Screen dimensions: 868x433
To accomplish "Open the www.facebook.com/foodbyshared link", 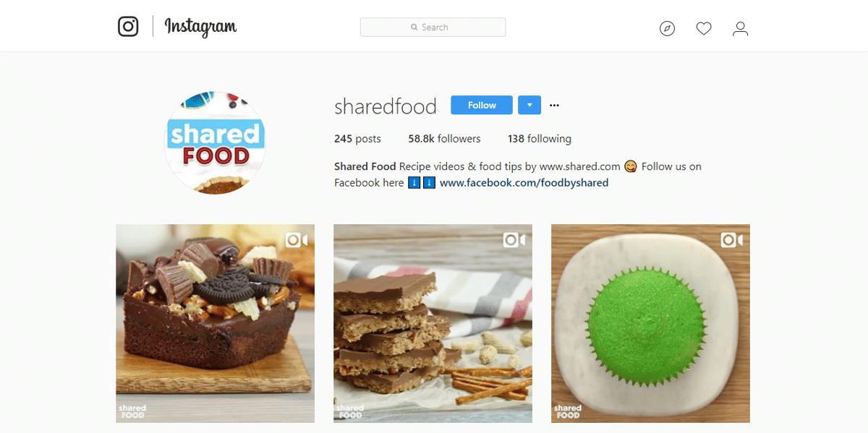I will [524, 183].
